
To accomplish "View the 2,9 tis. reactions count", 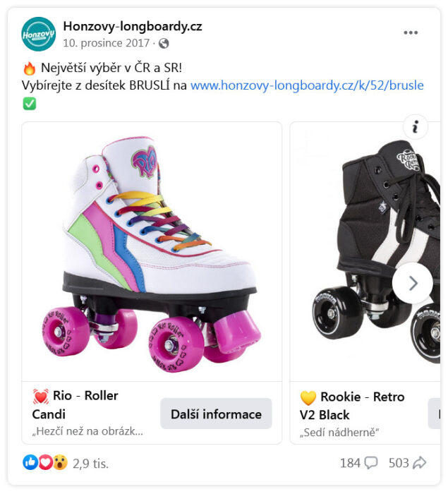I will (x=91, y=464).
